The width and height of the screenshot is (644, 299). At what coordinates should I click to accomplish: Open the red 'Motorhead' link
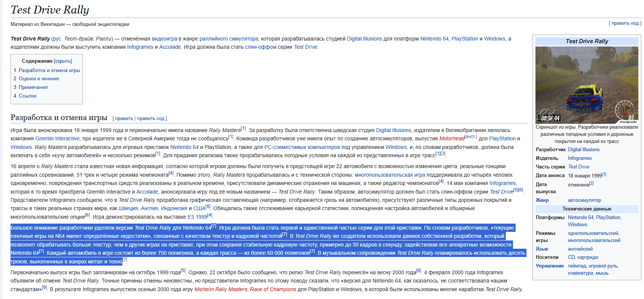pyautogui.click(x=452, y=138)
